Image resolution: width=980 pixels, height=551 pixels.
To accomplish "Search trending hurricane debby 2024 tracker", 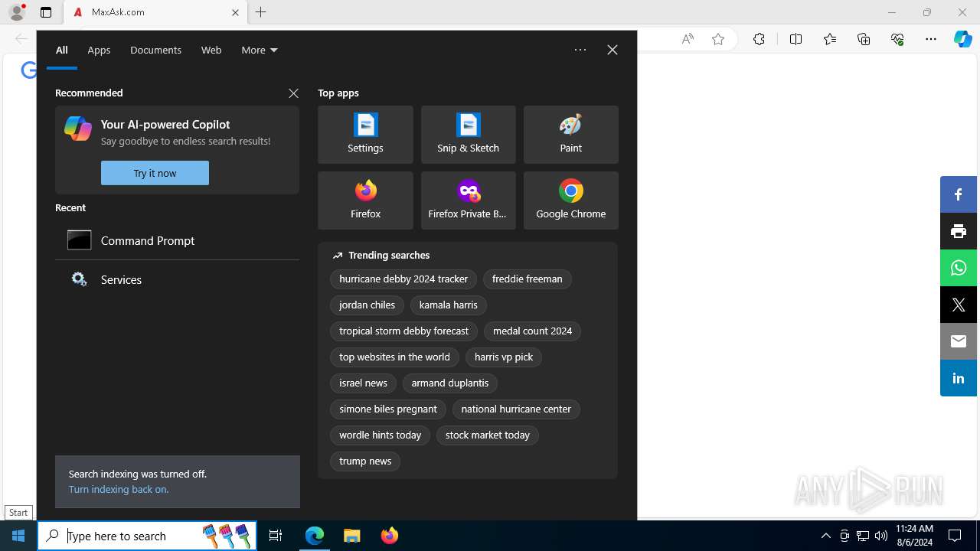I will (403, 279).
